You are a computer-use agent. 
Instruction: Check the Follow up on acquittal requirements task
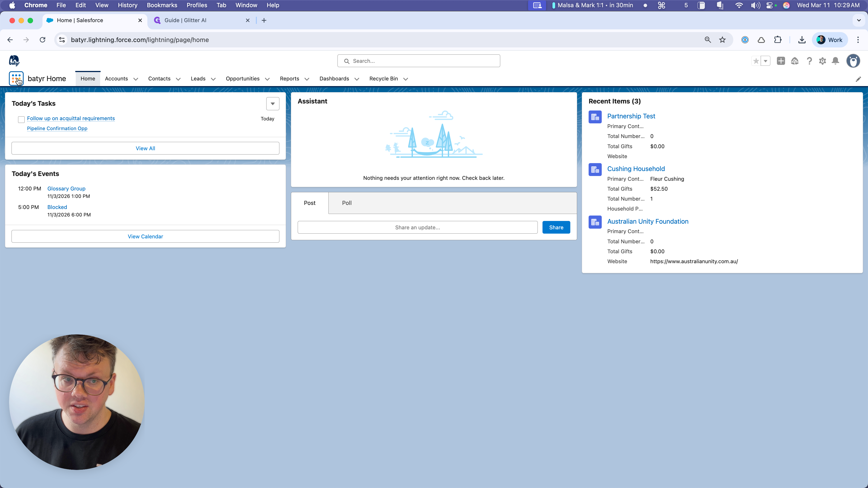[x=21, y=120]
